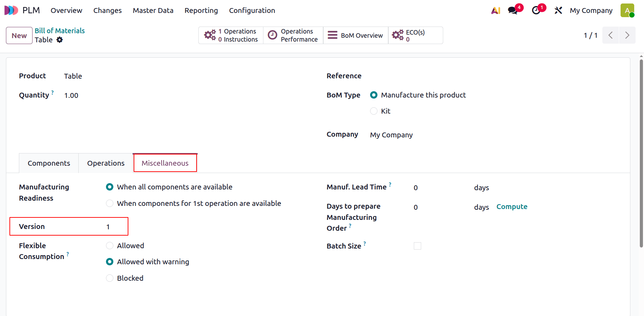Open the user avatar menu
Viewport: 644px width, 316px height.
pos(627,10)
